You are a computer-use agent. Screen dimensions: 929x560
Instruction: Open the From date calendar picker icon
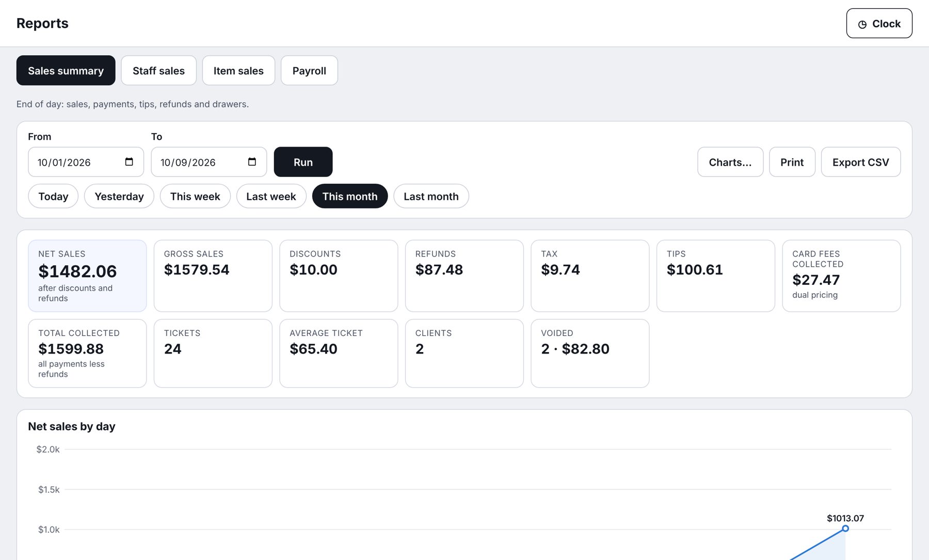click(x=129, y=162)
